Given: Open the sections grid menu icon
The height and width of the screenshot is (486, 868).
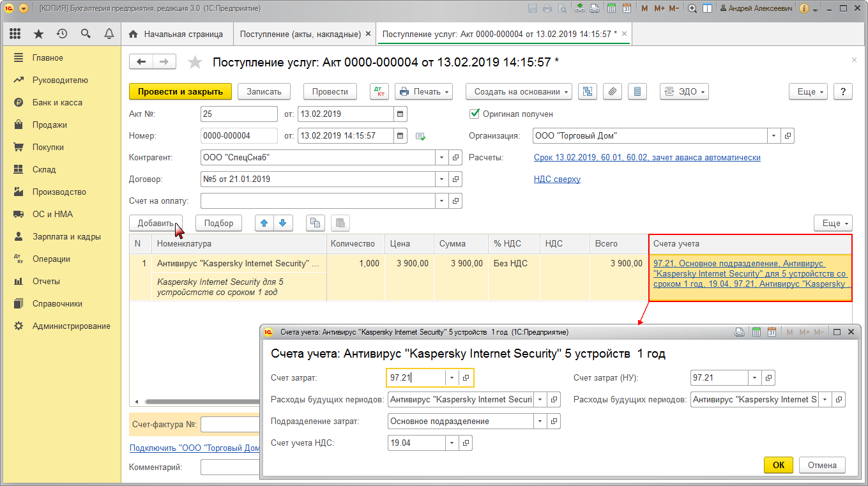Looking at the screenshot, I should [15, 34].
